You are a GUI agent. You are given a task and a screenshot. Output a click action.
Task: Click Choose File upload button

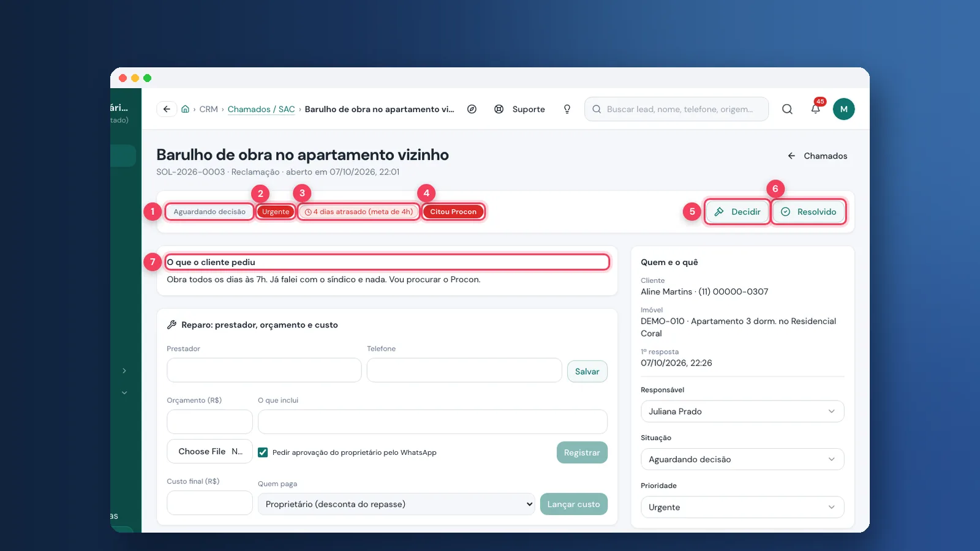tap(209, 451)
